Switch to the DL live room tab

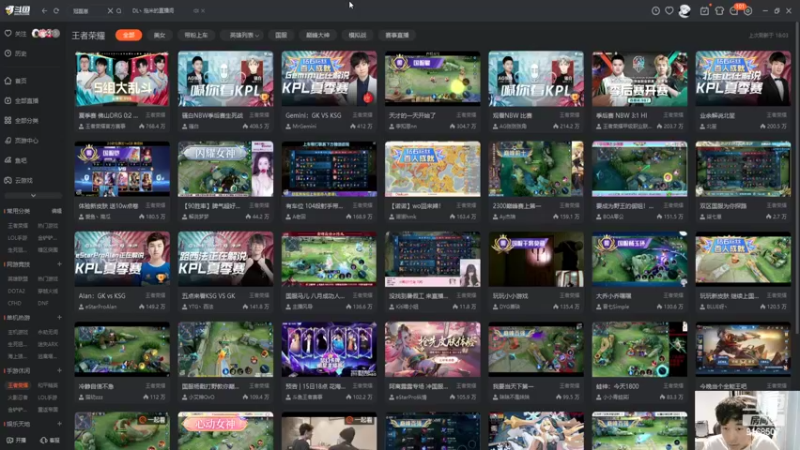click(153, 11)
